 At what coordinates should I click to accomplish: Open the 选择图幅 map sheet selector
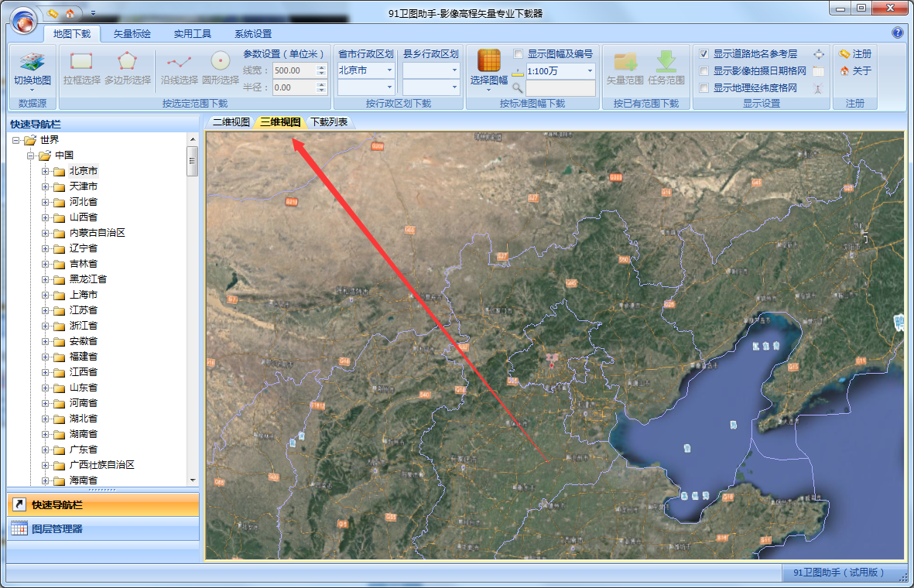coord(489,62)
